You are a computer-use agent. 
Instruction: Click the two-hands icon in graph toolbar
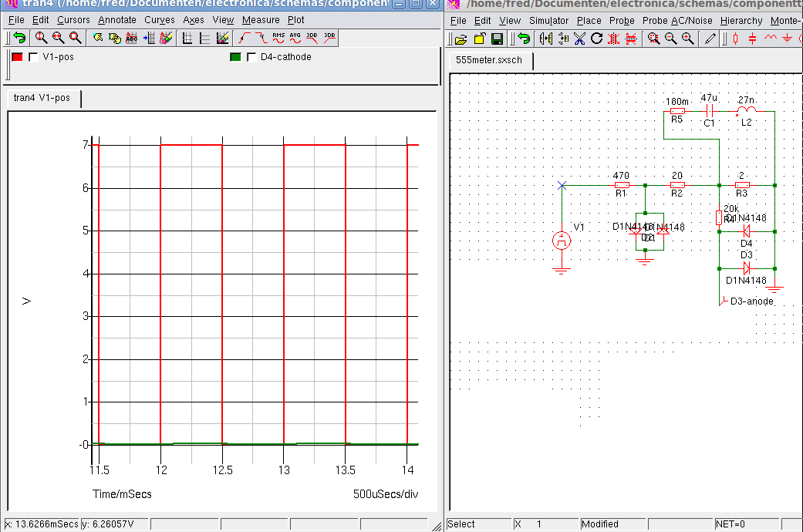(115, 38)
